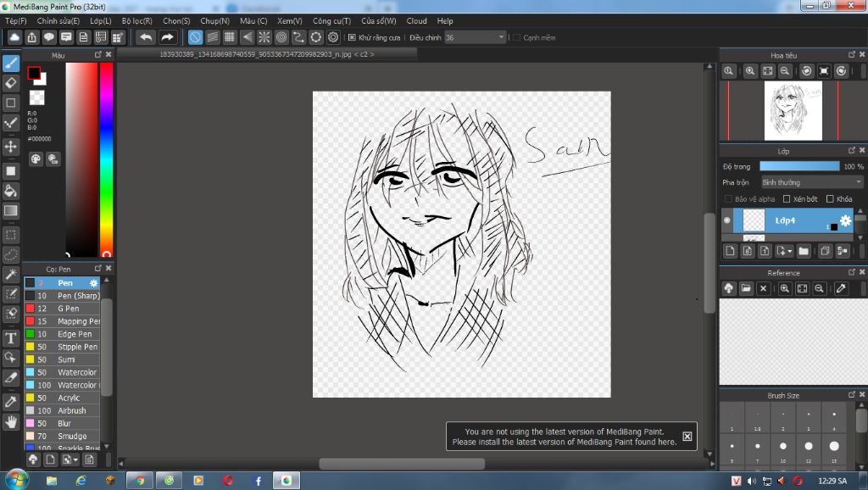Toggle visibility of layer Lớp4

pos(726,220)
